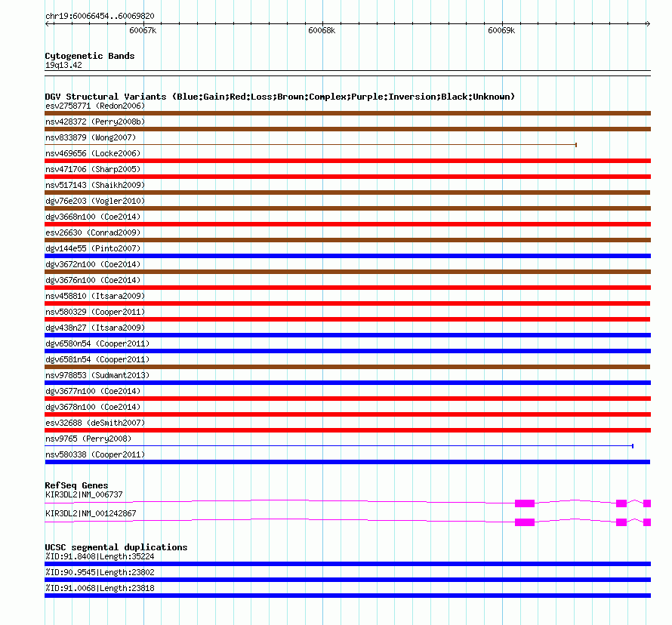Click the %ID:90.9545|Length:23802 duplication label

click(100, 572)
